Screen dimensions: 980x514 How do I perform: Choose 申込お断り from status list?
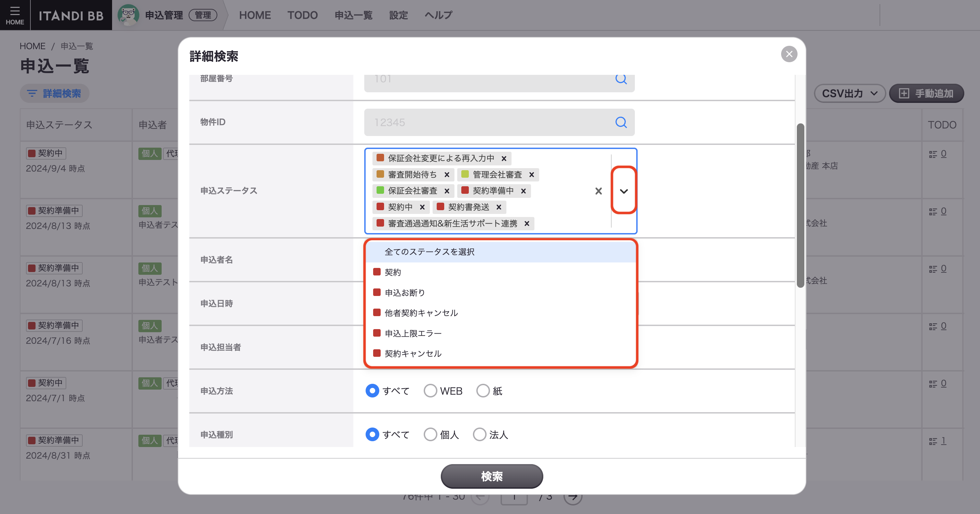coord(501,293)
